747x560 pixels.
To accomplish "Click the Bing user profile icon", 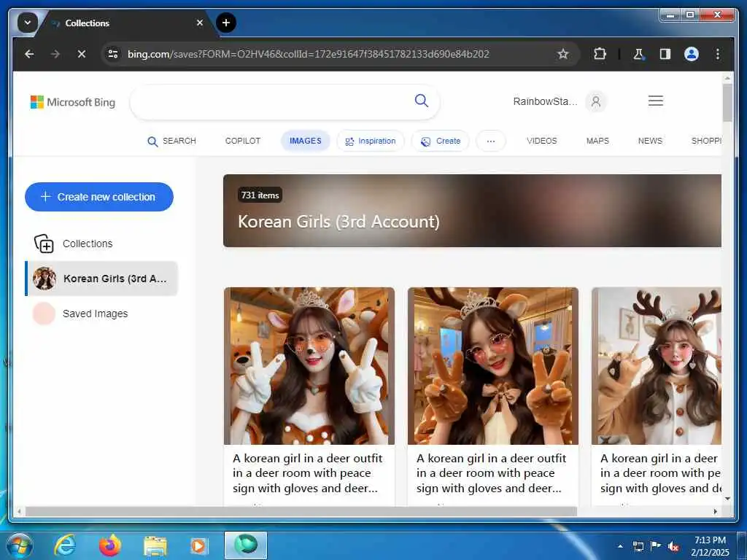I will (595, 101).
